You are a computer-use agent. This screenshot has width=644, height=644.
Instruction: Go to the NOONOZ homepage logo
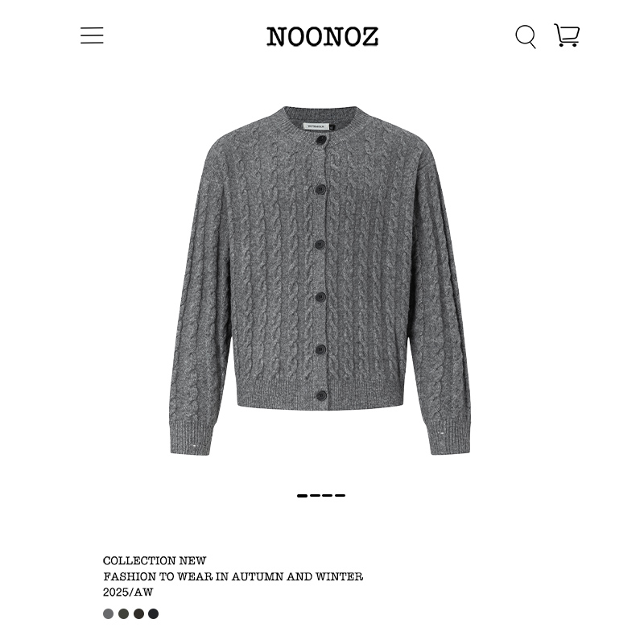tap(323, 36)
